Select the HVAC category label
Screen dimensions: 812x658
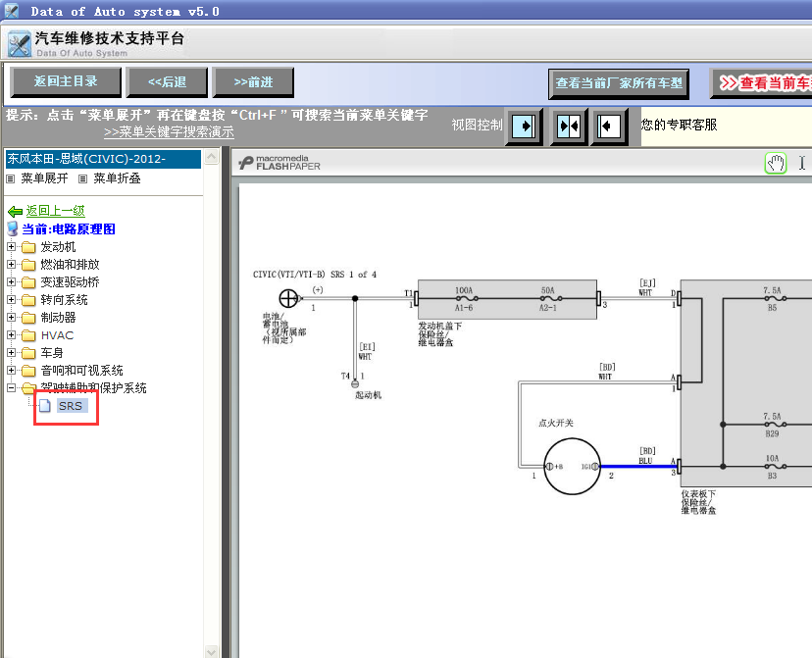tap(58, 335)
